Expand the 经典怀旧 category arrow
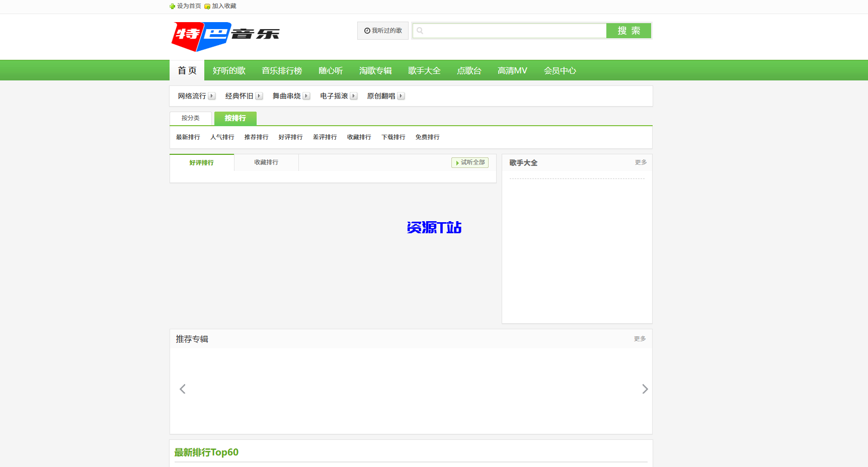This screenshot has height=467, width=868. pos(259,96)
